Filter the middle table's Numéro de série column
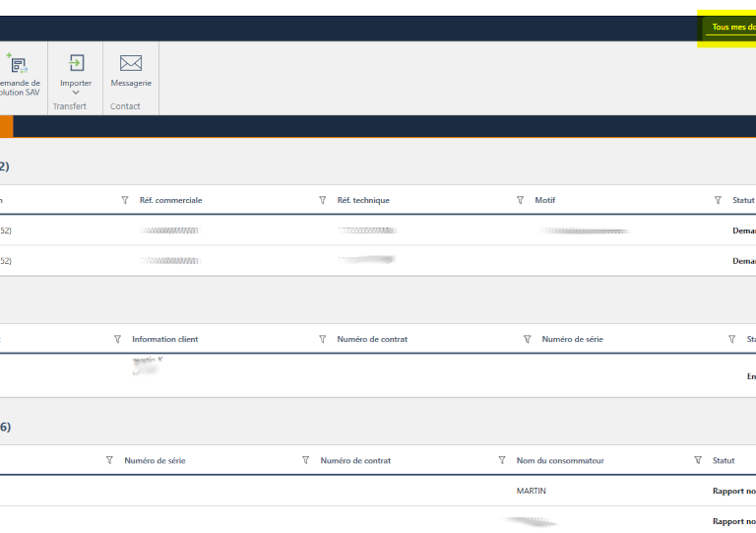The image size is (756, 533). point(528,339)
